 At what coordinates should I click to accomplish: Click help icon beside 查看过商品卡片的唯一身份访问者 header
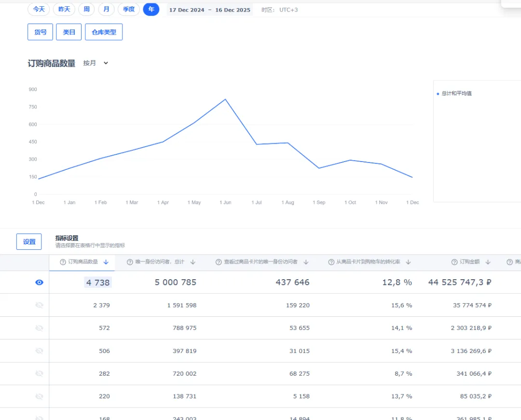coord(219,262)
